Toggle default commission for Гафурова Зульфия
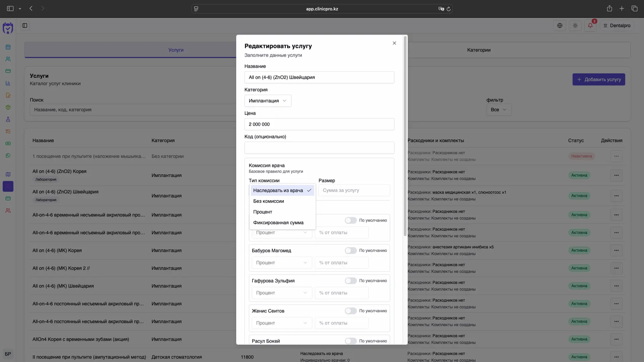 click(x=351, y=281)
